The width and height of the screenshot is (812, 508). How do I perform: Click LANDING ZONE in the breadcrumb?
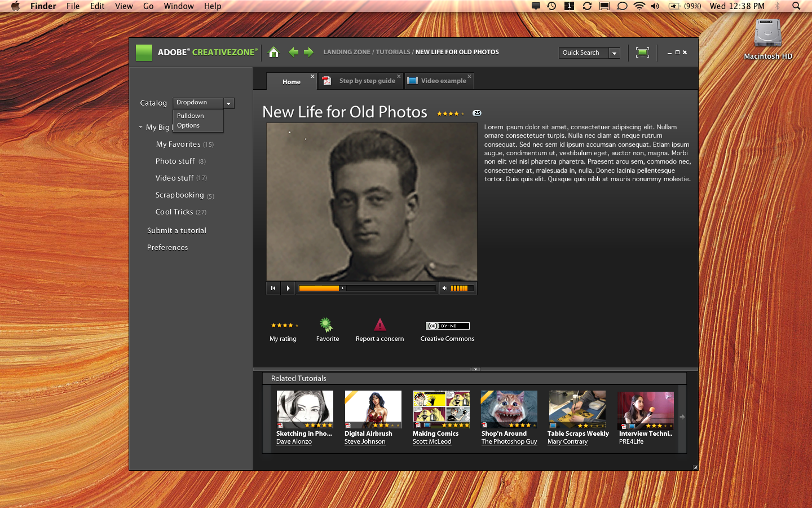[x=347, y=52]
